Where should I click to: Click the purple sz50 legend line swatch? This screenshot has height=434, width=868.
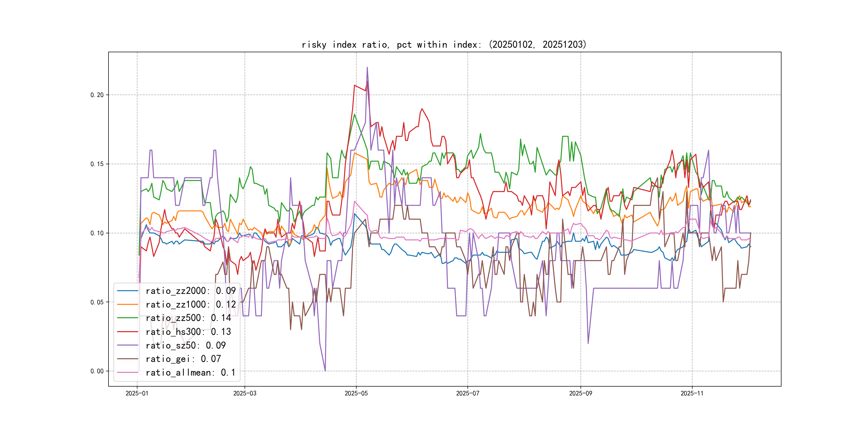(x=128, y=345)
